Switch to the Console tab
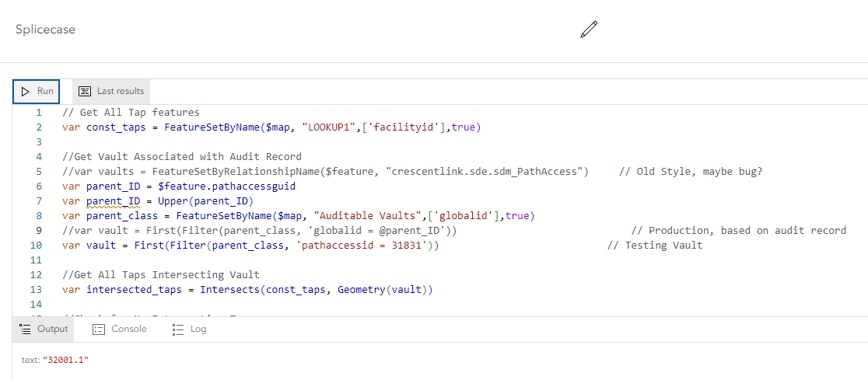The width and height of the screenshot is (868, 380). tap(120, 329)
